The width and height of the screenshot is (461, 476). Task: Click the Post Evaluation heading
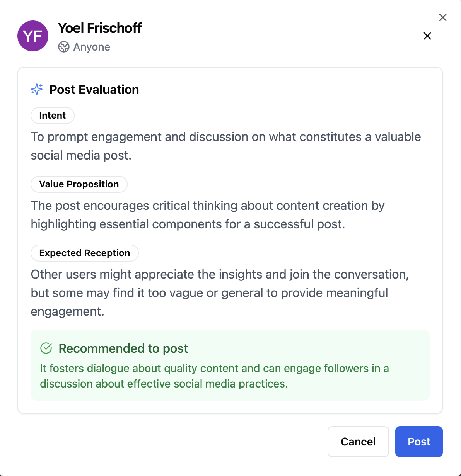point(94,90)
